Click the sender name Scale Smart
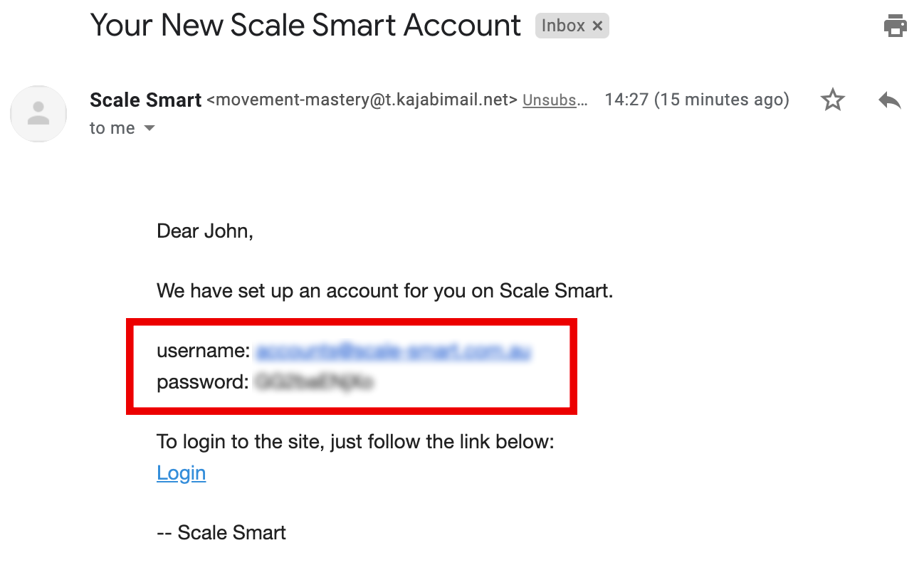This screenshot has width=924, height=565. (145, 100)
